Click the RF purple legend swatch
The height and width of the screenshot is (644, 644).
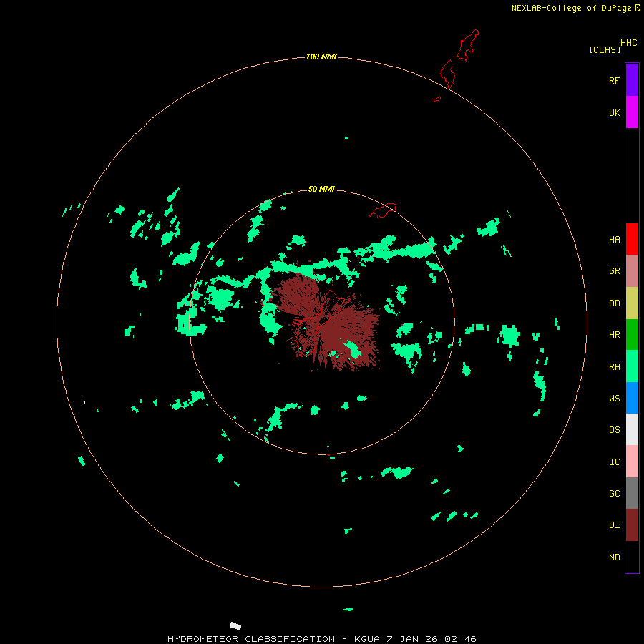[x=632, y=80]
